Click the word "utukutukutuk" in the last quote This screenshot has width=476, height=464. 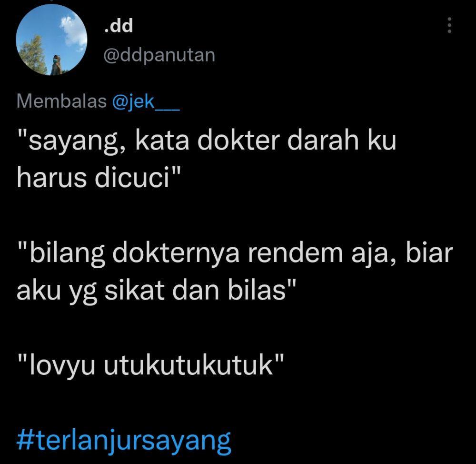click(x=188, y=364)
